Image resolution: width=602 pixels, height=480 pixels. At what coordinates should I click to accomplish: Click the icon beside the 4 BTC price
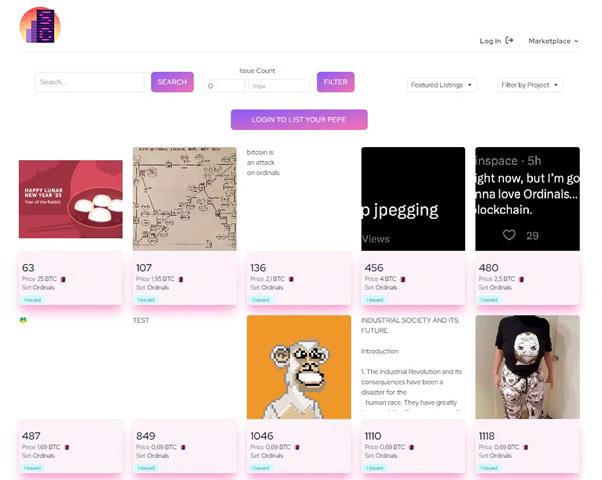pyautogui.click(x=403, y=279)
